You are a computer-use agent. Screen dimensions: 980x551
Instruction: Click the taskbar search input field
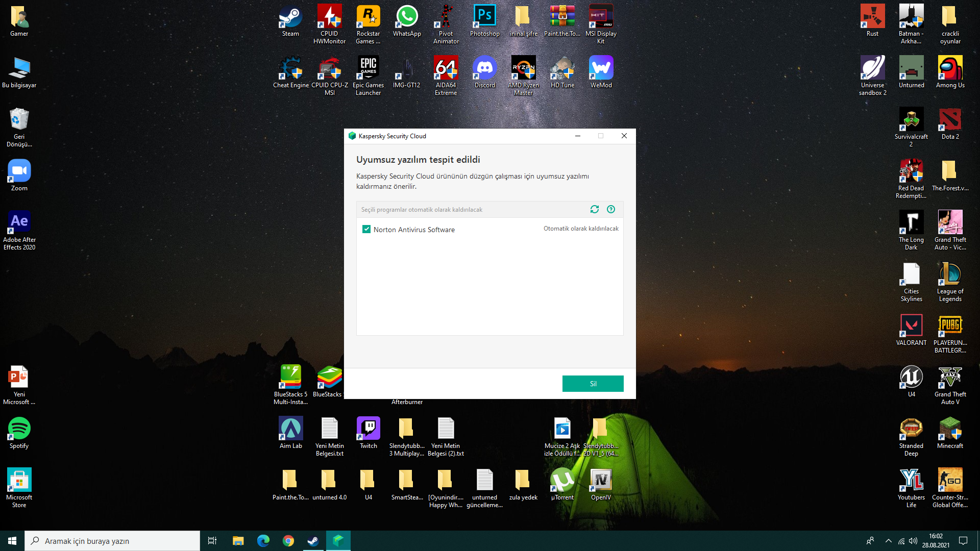pyautogui.click(x=112, y=540)
